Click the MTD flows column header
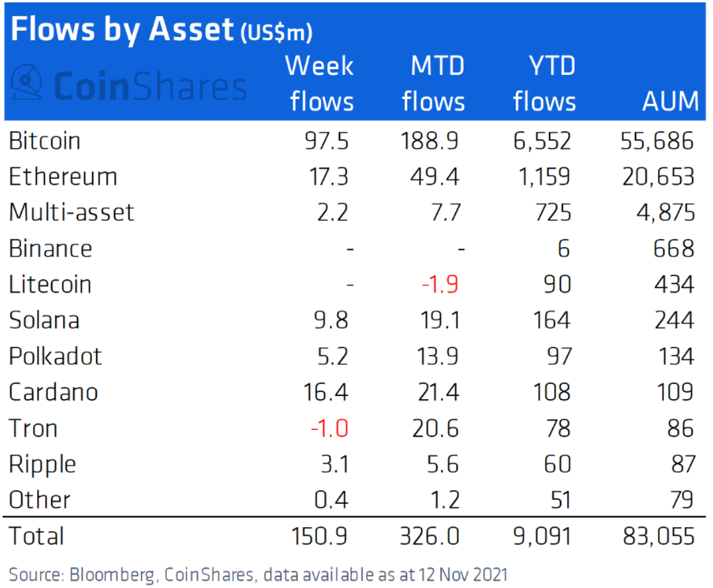The width and height of the screenshot is (713, 588). pyautogui.click(x=433, y=83)
